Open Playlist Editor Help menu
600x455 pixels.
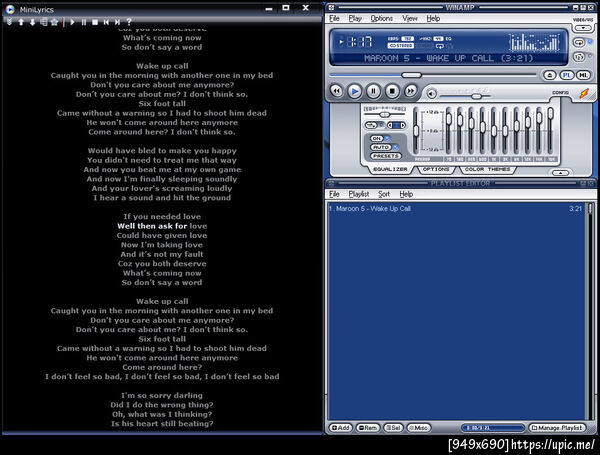click(x=406, y=194)
